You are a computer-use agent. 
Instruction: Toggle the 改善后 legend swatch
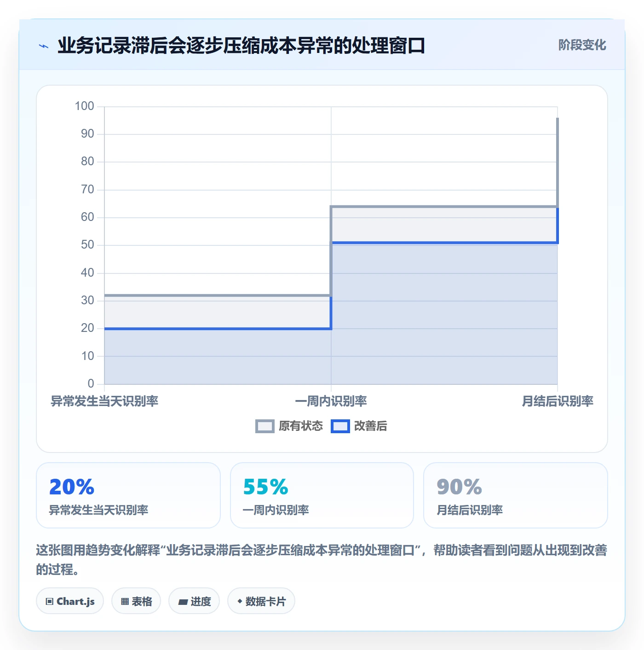pos(340,426)
